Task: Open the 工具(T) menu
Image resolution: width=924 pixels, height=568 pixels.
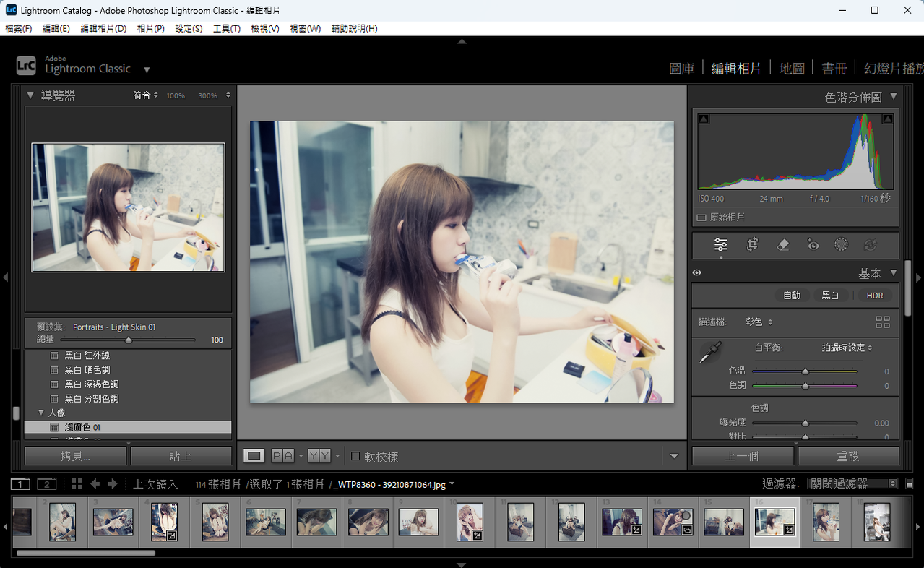Action: point(227,29)
